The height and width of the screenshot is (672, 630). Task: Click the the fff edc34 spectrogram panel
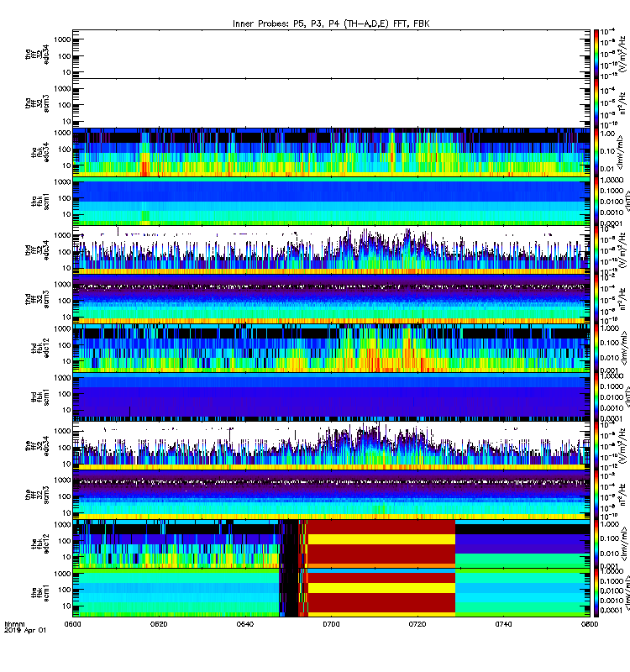(x=331, y=446)
